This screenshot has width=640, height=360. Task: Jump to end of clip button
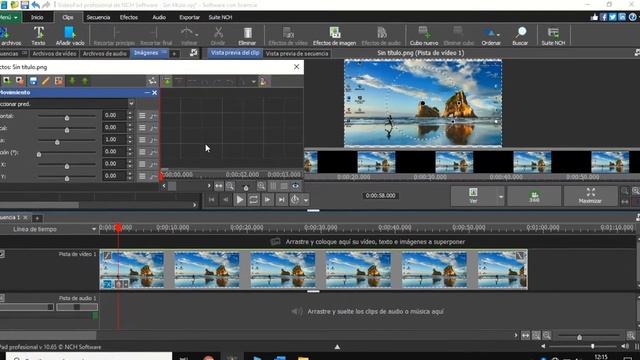281,200
